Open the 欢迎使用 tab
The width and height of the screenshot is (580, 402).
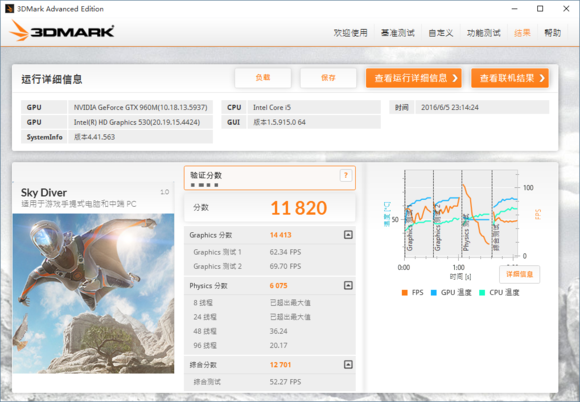pyautogui.click(x=350, y=33)
